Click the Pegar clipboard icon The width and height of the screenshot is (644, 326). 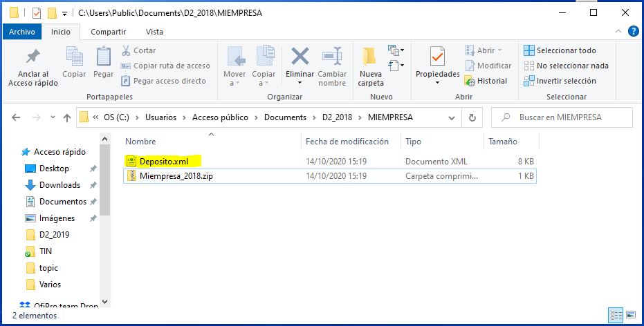104,56
